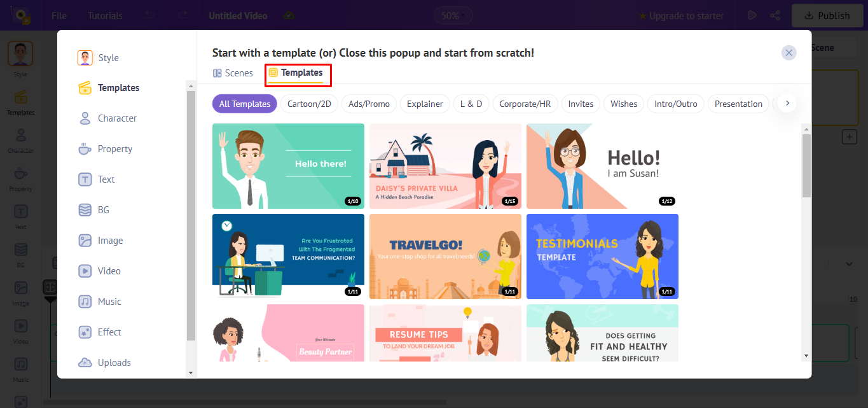The height and width of the screenshot is (408, 868).
Task: Click the cloud save status icon
Action: 289,15
